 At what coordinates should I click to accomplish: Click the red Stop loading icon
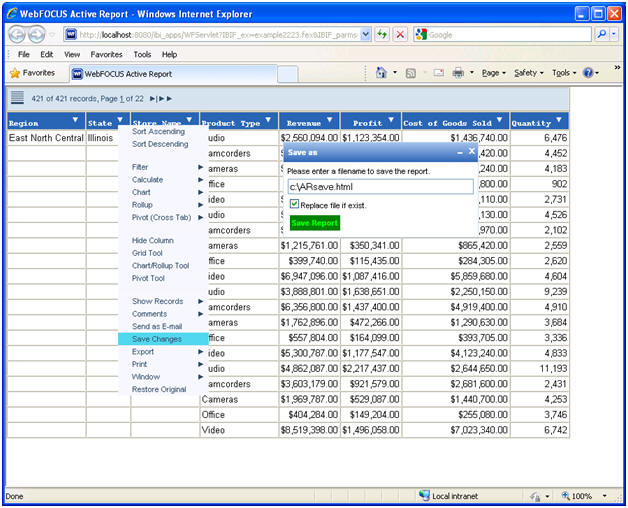tap(400, 34)
